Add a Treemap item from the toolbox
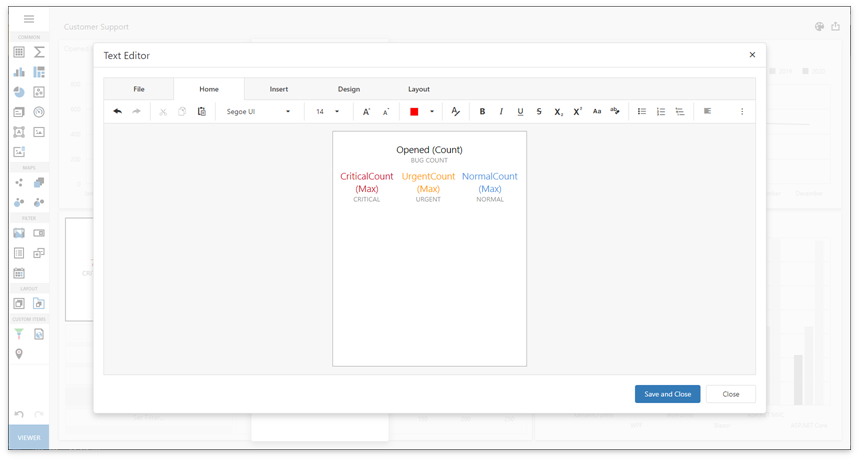Viewport: 859px width, 460px height. pos(39,72)
